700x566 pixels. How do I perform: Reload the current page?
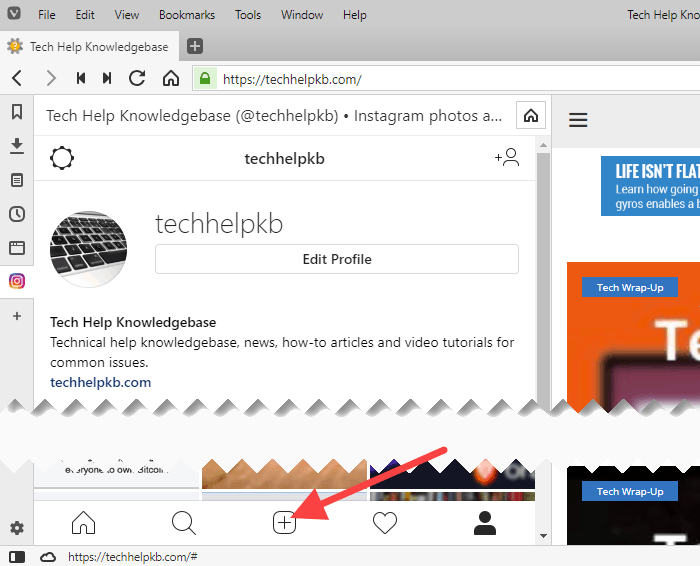click(137, 78)
